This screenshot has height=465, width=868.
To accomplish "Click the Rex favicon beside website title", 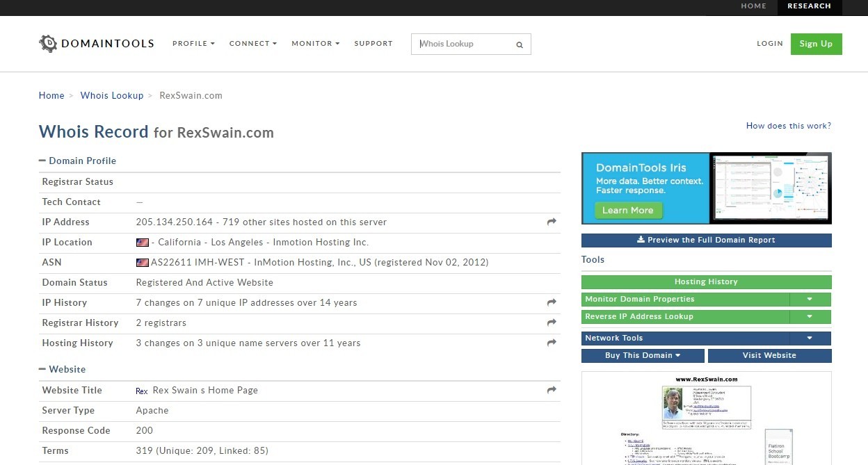I will click(x=142, y=391).
